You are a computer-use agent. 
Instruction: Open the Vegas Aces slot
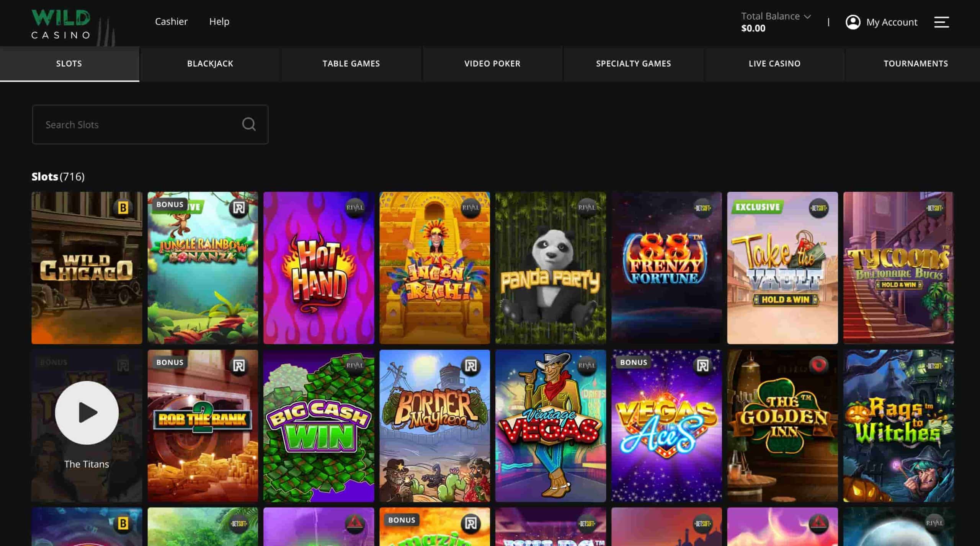tap(667, 425)
